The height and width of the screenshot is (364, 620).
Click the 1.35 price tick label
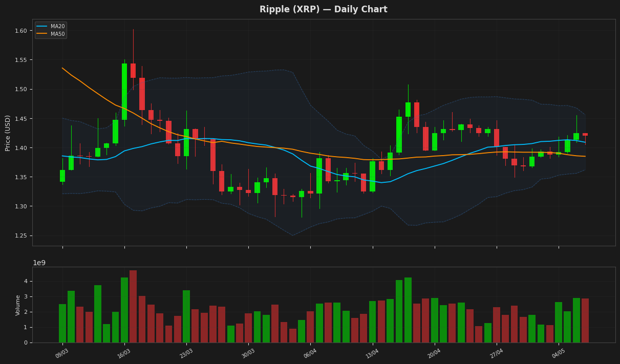coord(20,177)
